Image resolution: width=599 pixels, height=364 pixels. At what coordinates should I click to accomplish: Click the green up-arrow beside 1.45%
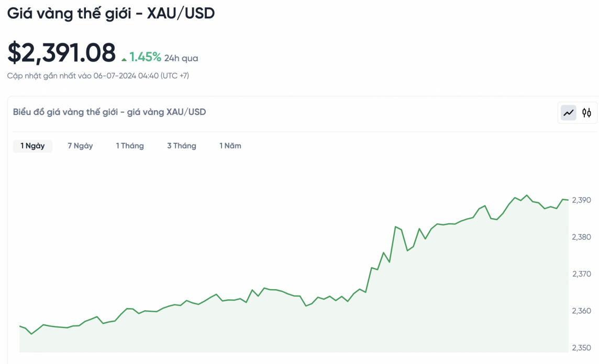click(124, 59)
